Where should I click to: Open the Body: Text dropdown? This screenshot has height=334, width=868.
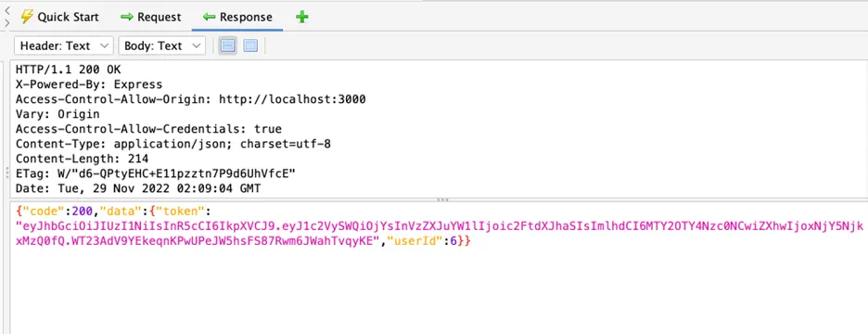[x=161, y=46]
